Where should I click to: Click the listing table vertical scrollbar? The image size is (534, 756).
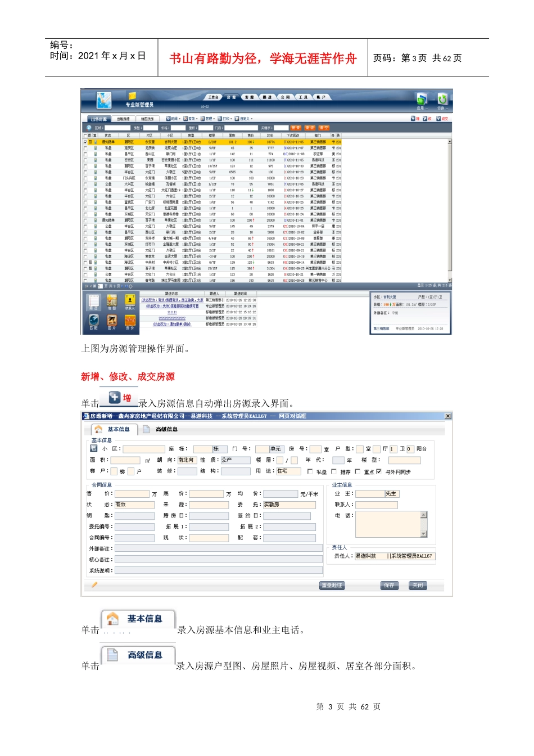(449, 211)
